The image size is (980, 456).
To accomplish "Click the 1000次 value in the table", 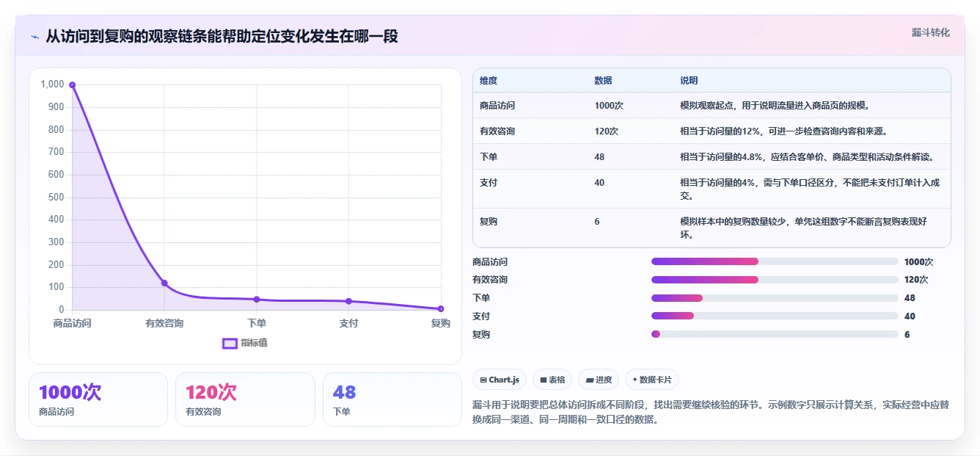I will pyautogui.click(x=609, y=106).
